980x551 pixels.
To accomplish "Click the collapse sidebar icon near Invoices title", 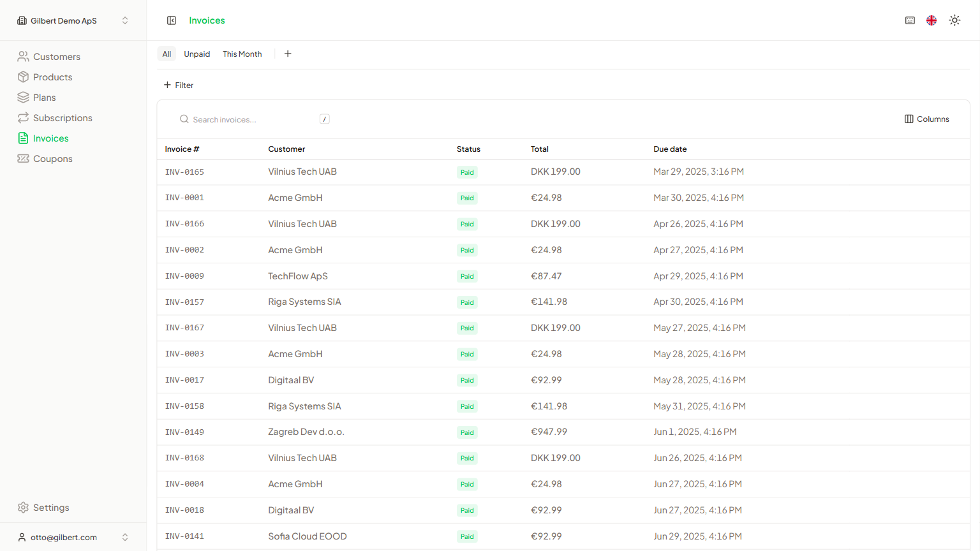I will (172, 20).
